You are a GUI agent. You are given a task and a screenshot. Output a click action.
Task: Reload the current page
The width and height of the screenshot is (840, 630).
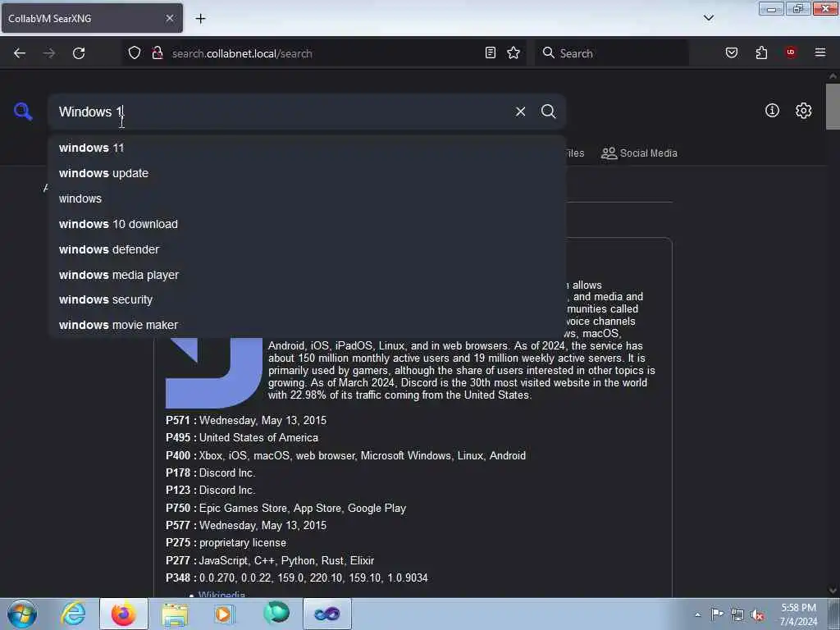tap(79, 53)
